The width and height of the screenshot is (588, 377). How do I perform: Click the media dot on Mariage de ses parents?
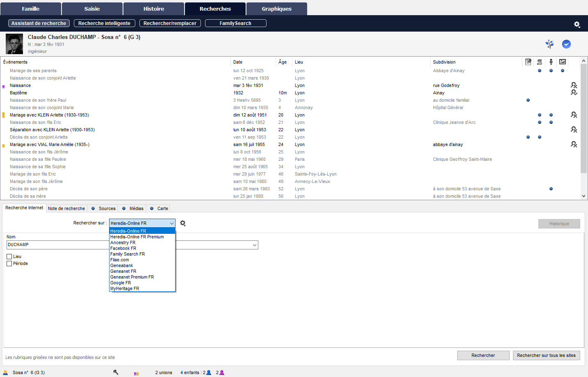point(563,71)
